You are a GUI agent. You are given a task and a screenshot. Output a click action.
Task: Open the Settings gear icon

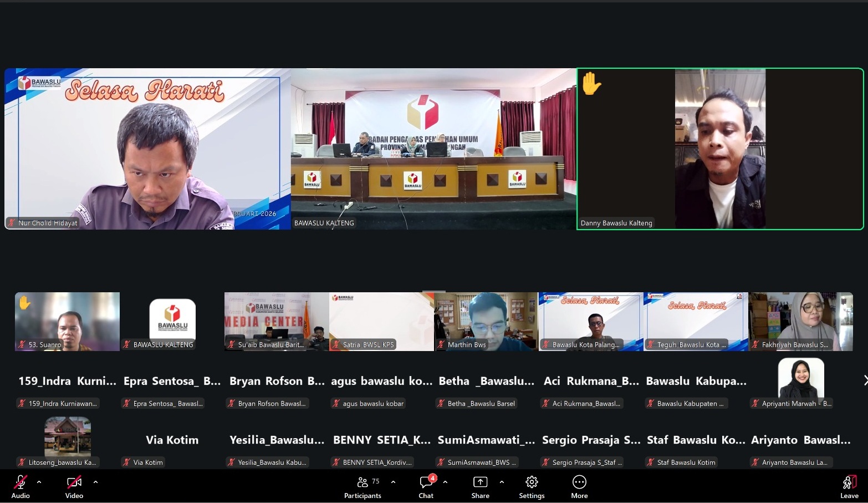pos(532,482)
